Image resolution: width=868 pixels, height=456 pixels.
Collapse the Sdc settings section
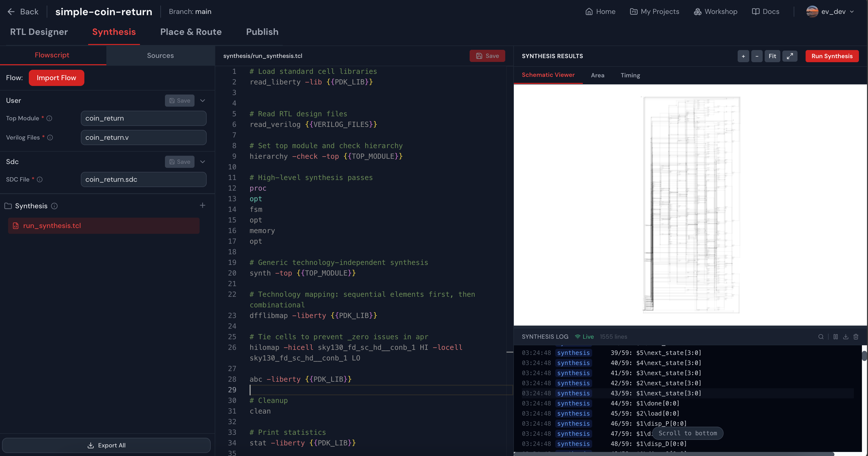[203, 162]
